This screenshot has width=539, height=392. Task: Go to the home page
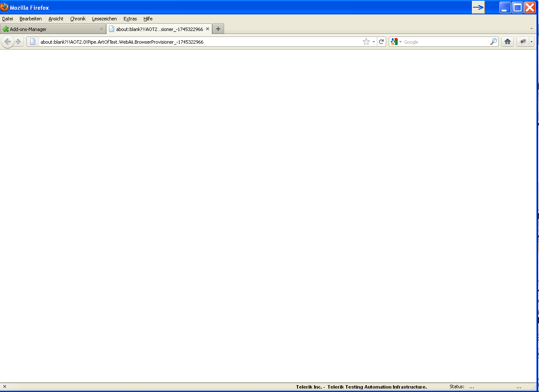tap(507, 42)
